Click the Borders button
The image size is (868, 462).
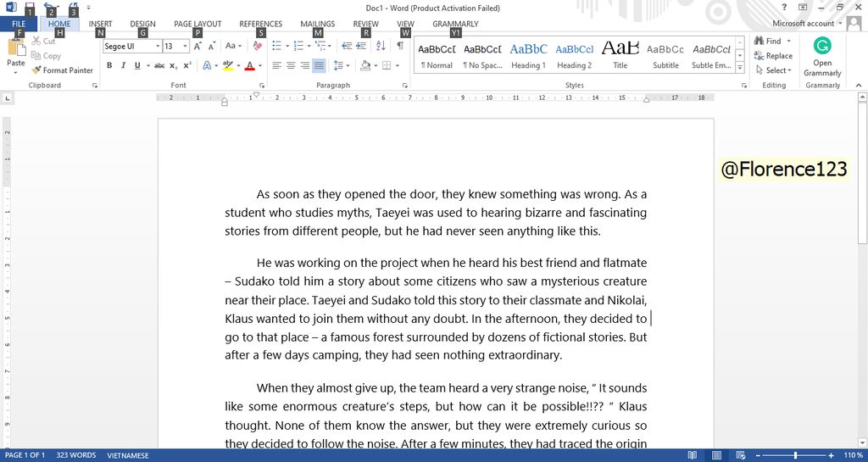click(387, 65)
